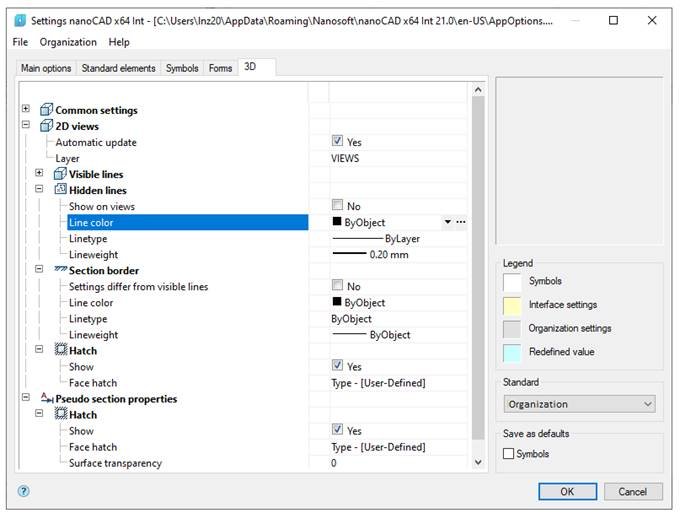Screen dimensions: 680x519
Task: Switch to Symbols tab
Action: click(182, 68)
